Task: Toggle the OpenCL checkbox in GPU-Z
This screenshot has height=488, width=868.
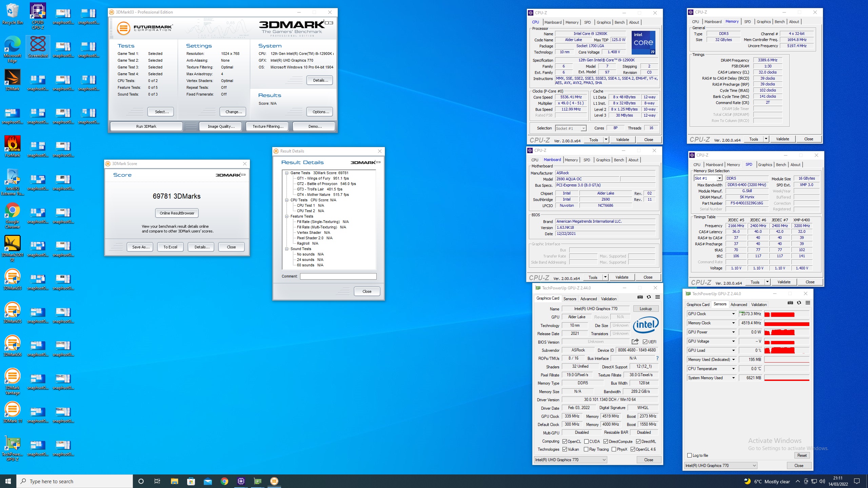Action: pos(565,442)
